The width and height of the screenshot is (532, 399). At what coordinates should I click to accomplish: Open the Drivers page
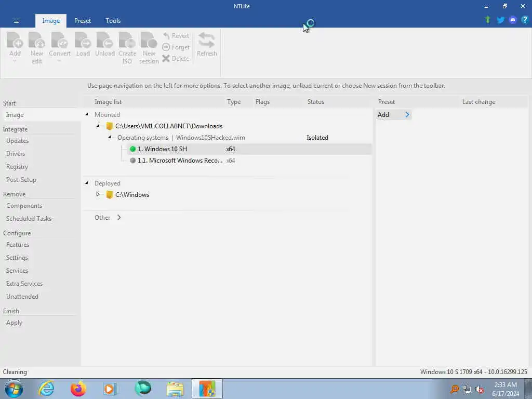16,154
